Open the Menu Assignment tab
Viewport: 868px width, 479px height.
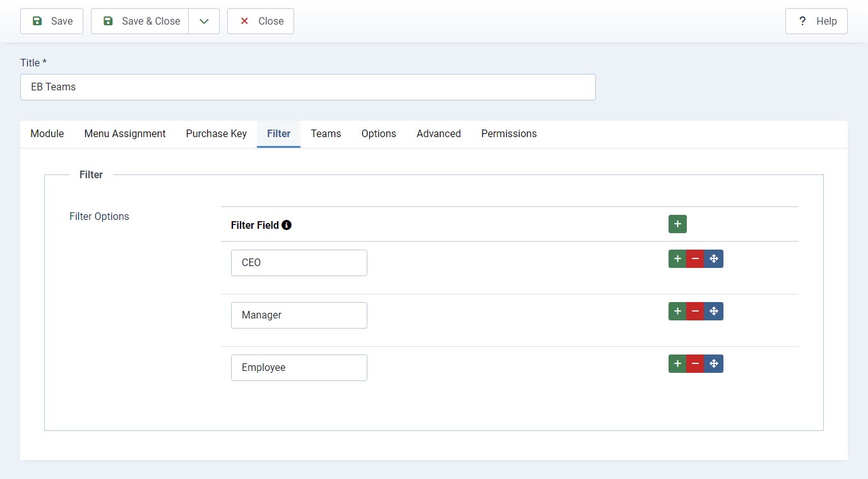[125, 134]
